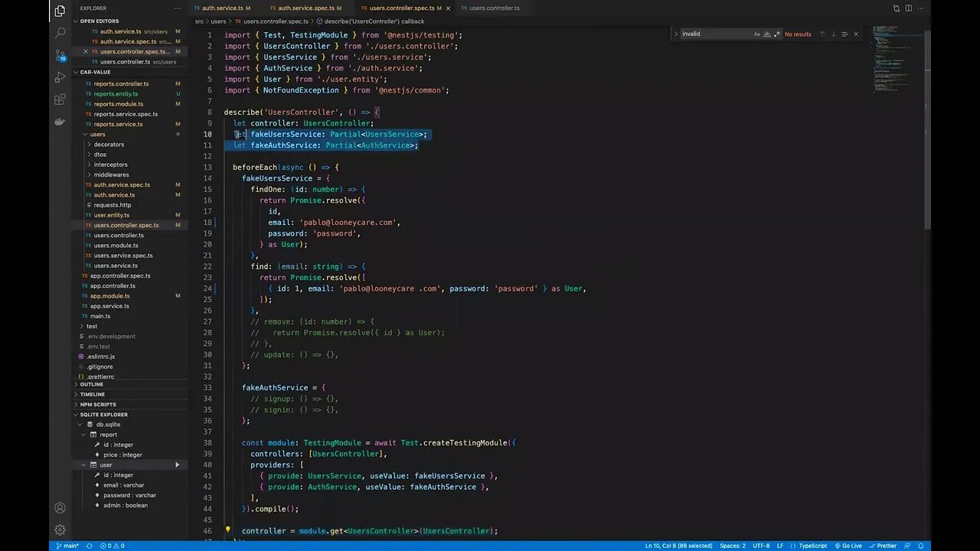Open the Accounts icon in activity bar
980x551 pixels.
click(x=60, y=508)
